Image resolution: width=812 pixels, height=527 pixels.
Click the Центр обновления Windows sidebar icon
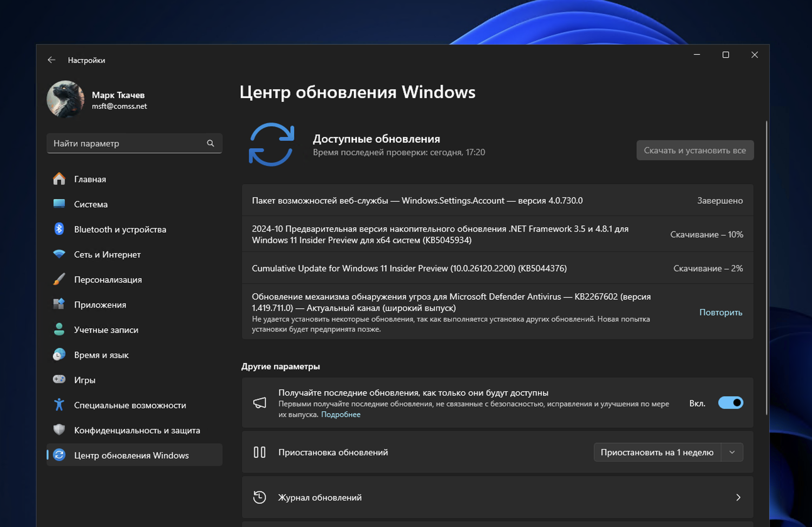[x=59, y=456]
